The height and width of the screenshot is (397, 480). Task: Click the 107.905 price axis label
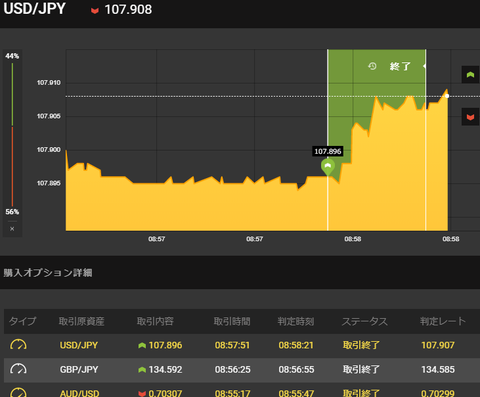coord(49,116)
